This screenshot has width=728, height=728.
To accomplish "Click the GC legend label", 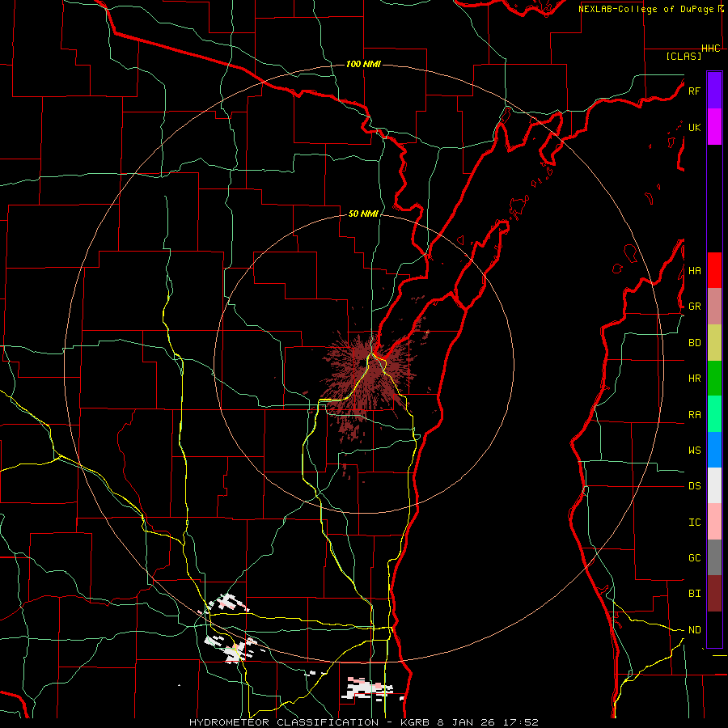I will tap(694, 558).
